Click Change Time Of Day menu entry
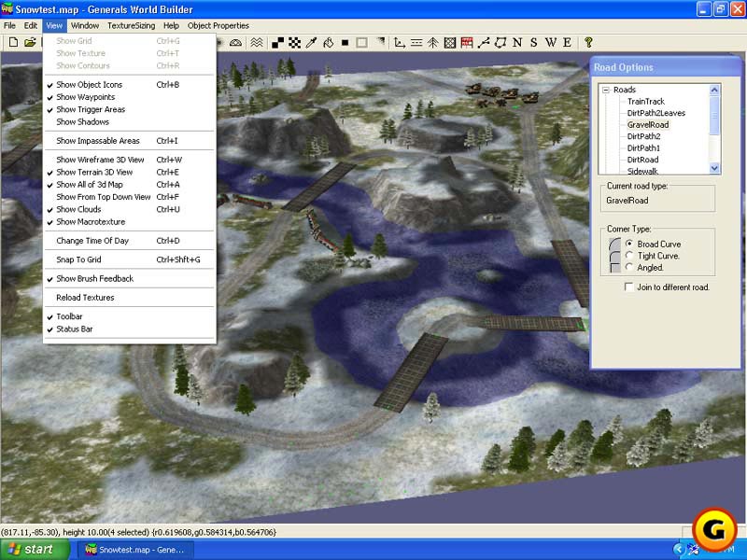Image resolution: width=747 pixels, height=560 pixels. pyautogui.click(x=129, y=241)
